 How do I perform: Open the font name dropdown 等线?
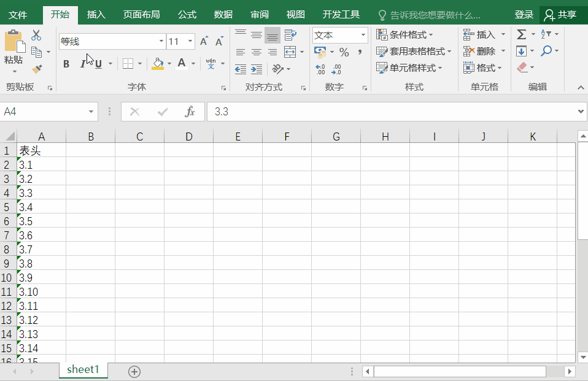[x=161, y=41]
